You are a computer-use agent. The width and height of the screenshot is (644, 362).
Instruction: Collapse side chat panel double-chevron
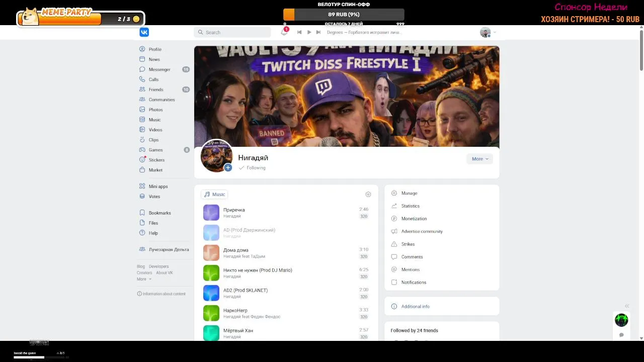[x=627, y=306]
